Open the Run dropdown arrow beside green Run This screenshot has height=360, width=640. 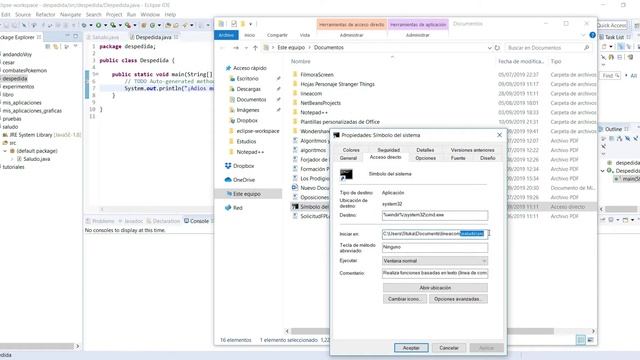coord(105,25)
